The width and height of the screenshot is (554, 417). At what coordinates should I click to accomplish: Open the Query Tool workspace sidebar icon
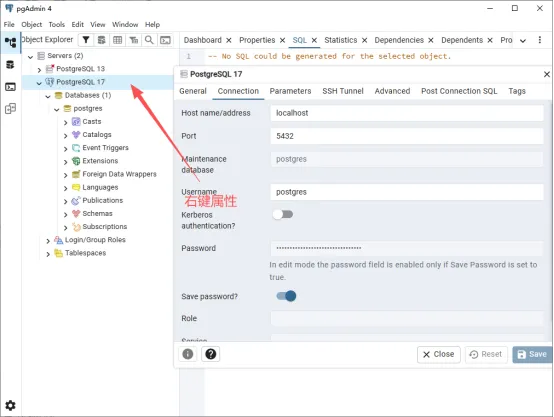pos(11,65)
